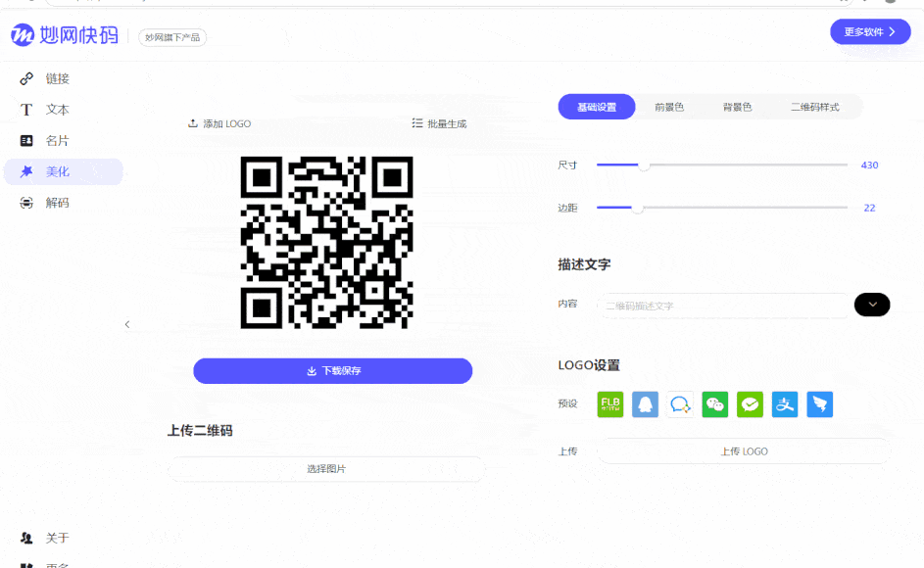Select the Alipay preset logo
The image size is (924, 568).
785,404
